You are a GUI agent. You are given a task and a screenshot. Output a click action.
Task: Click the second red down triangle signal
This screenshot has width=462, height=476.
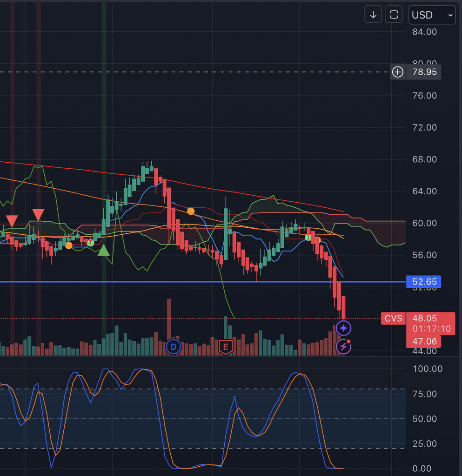[x=38, y=215]
